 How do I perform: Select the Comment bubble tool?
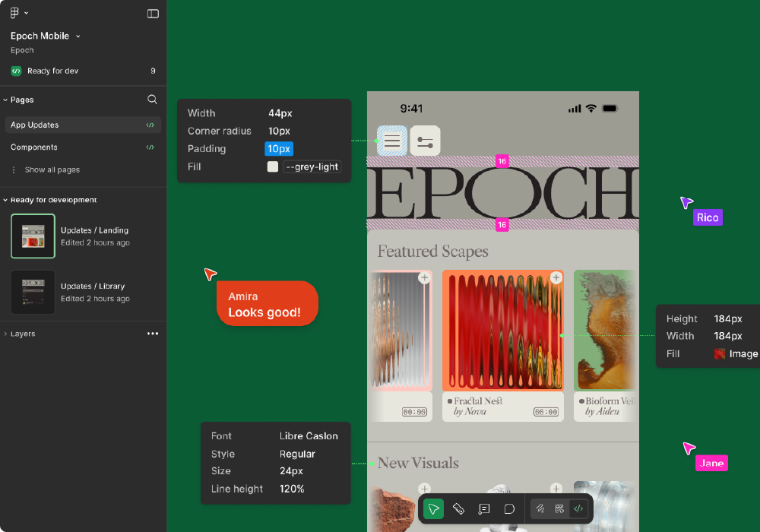[509, 509]
